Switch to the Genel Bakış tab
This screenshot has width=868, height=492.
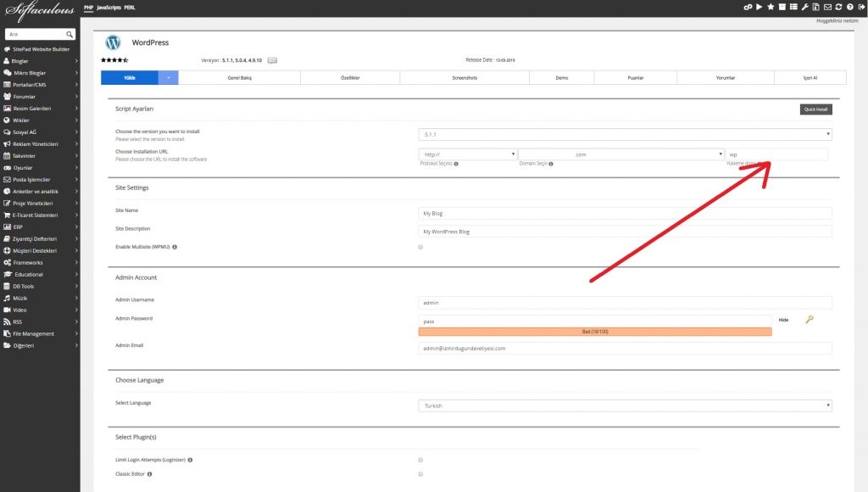click(x=239, y=78)
